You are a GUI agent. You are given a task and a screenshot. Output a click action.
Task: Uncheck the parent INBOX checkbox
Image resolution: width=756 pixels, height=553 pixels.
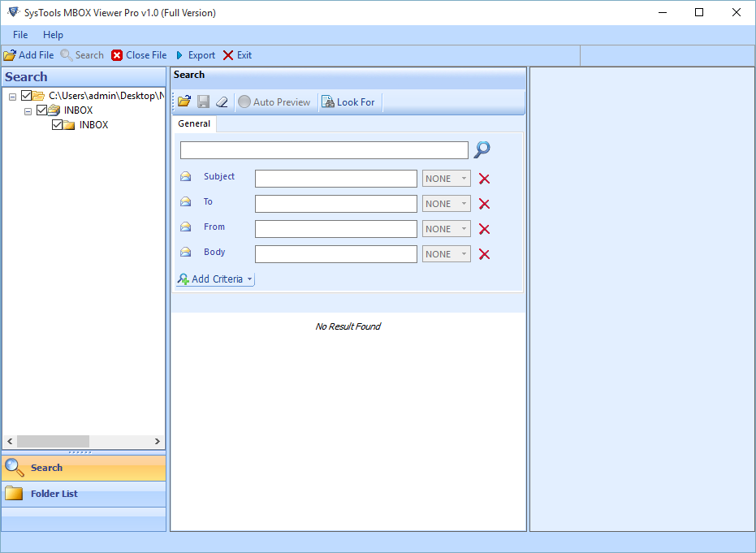[42, 110]
